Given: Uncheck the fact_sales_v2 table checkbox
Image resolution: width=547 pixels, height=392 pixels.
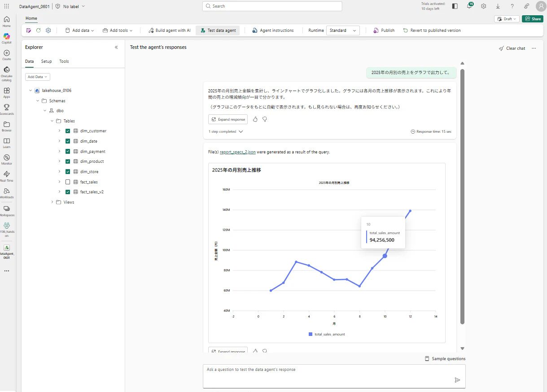Looking at the screenshot, I should (x=68, y=192).
